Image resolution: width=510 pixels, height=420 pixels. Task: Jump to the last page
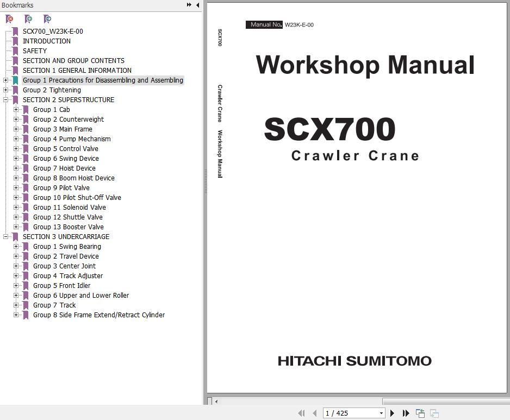406,413
